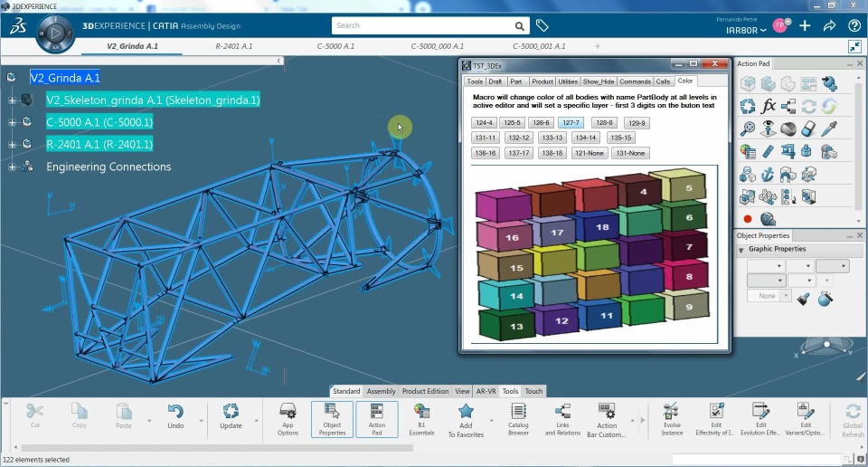Toggle the Object Properties panel button
Viewport: 868px width, 467px height.
pyautogui.click(x=332, y=419)
